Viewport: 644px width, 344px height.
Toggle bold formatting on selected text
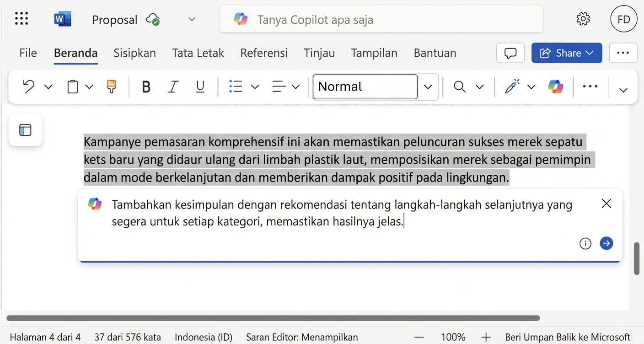pos(146,86)
